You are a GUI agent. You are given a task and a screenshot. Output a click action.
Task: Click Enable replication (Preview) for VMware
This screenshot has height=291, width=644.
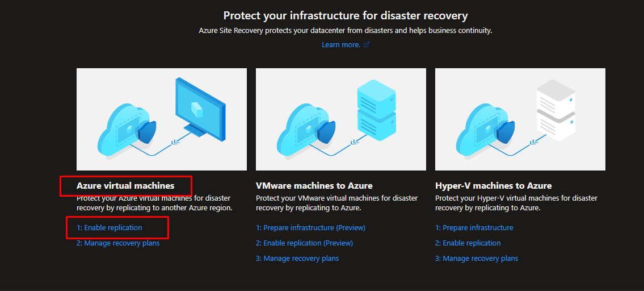pyautogui.click(x=304, y=243)
